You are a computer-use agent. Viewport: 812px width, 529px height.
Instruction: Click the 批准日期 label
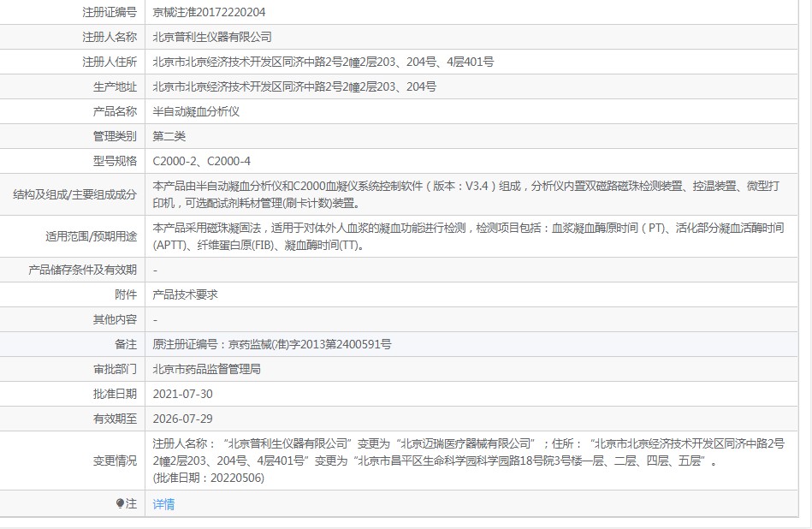[x=115, y=394]
